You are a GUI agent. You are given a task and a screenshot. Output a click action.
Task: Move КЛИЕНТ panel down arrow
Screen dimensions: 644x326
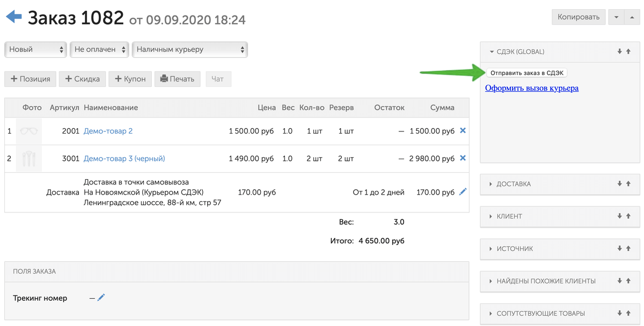tap(620, 216)
